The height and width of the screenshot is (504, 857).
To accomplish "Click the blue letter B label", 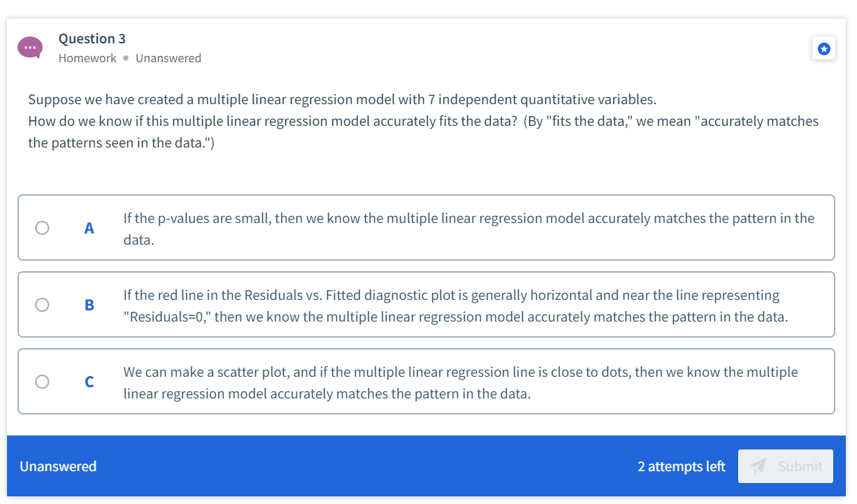I will tap(89, 305).
